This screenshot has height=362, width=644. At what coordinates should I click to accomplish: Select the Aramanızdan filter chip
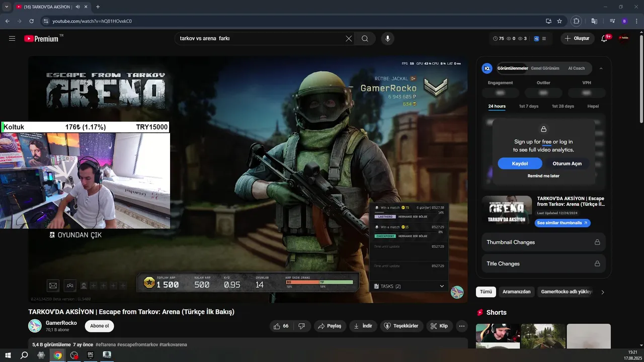[516, 292]
